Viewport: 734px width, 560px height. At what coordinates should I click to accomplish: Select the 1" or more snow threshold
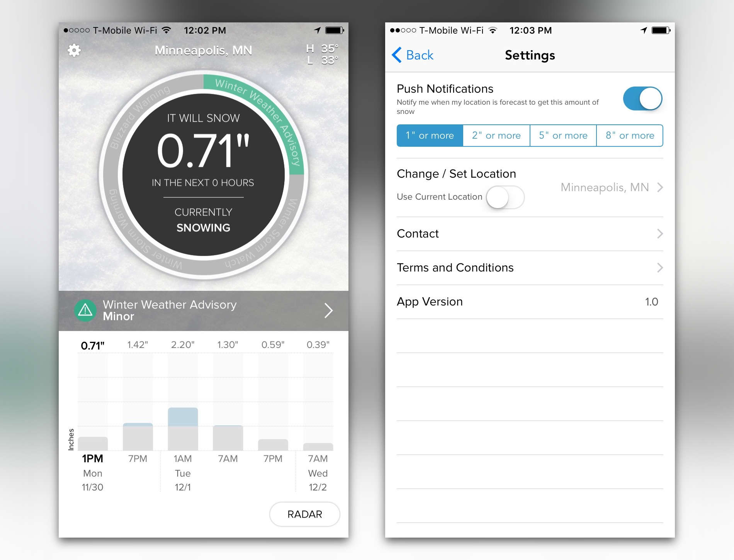[x=430, y=136]
